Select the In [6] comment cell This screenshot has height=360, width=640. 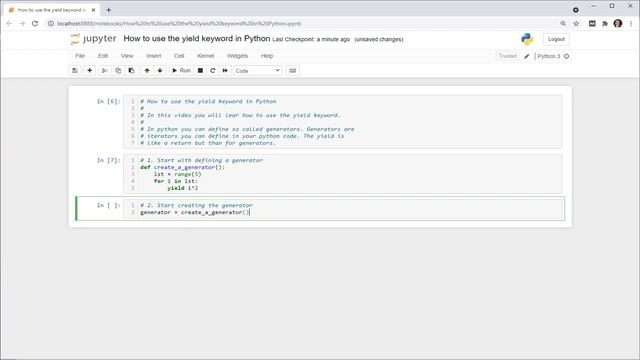coord(342,122)
